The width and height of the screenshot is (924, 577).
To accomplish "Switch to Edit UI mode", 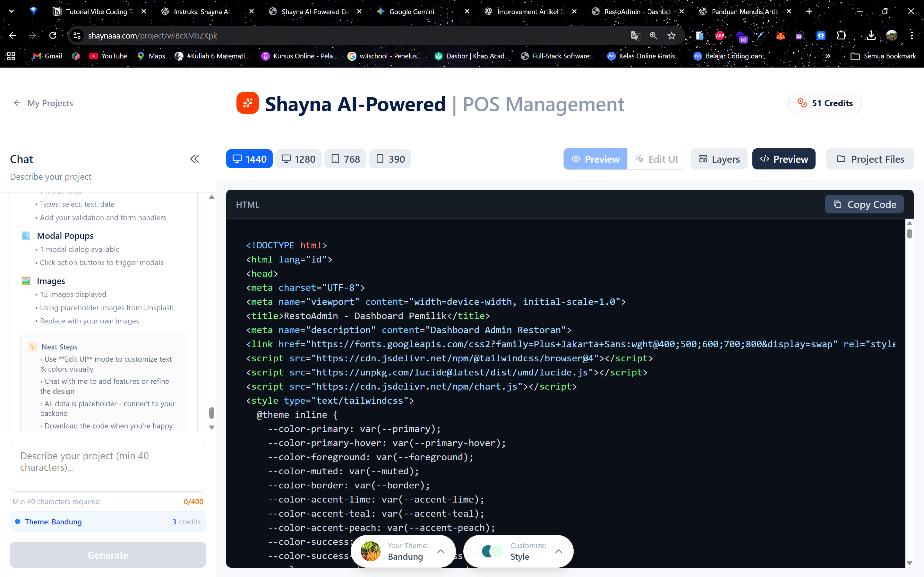I will 656,159.
